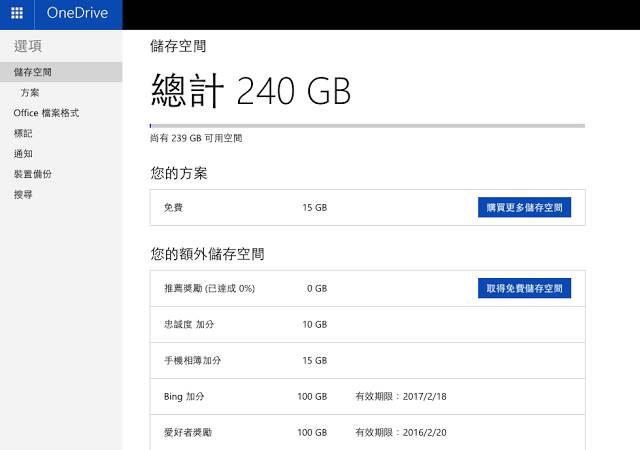Screen dimensions: 640x450
Task: Open 通知 settings
Action: click(x=23, y=154)
